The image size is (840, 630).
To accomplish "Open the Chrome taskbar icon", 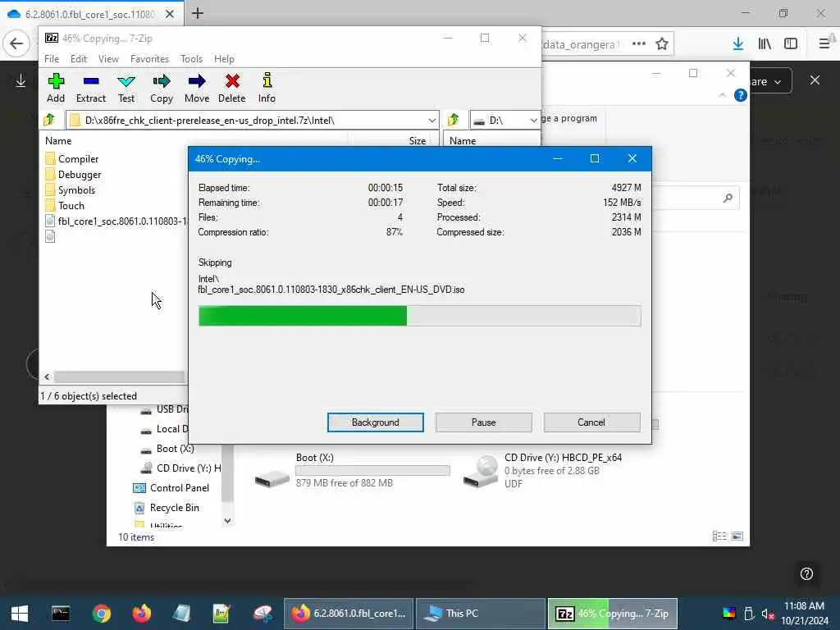I will coord(101,614).
